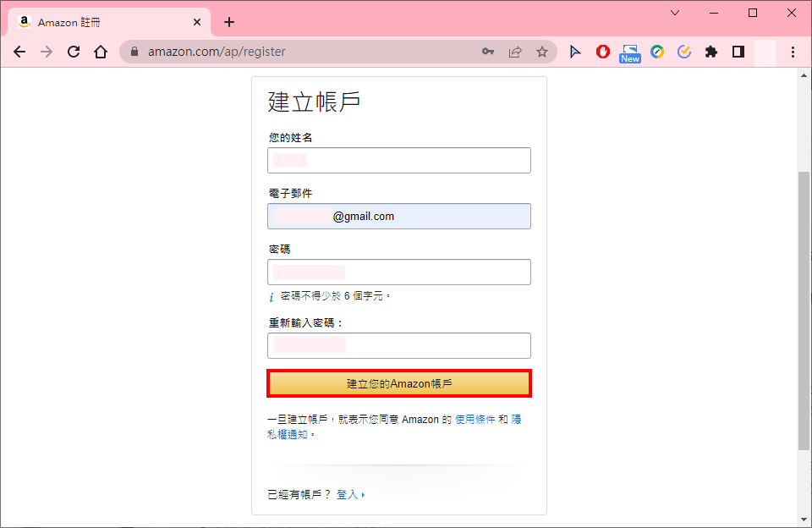Screen dimensions: 812x528
Task: Click the address bar URL amazon.com/ap/register
Action: [x=217, y=52]
